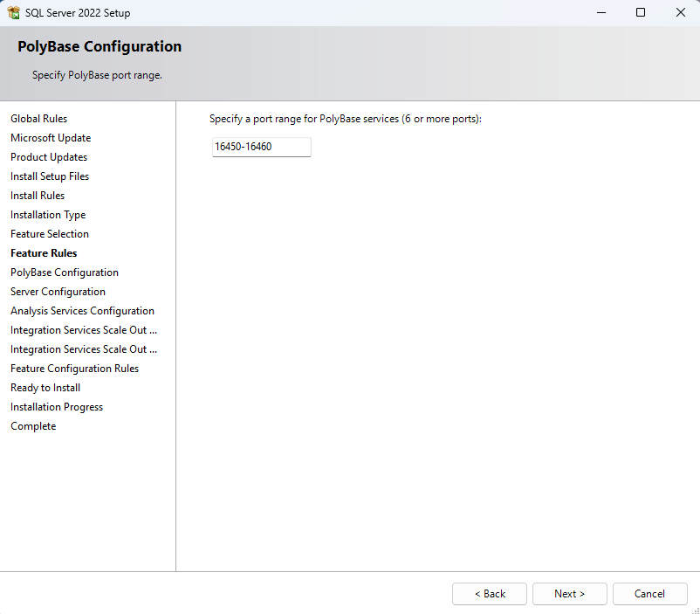Viewport: 700px width, 614px height.
Task: Maximize the setup window
Action: click(x=641, y=12)
